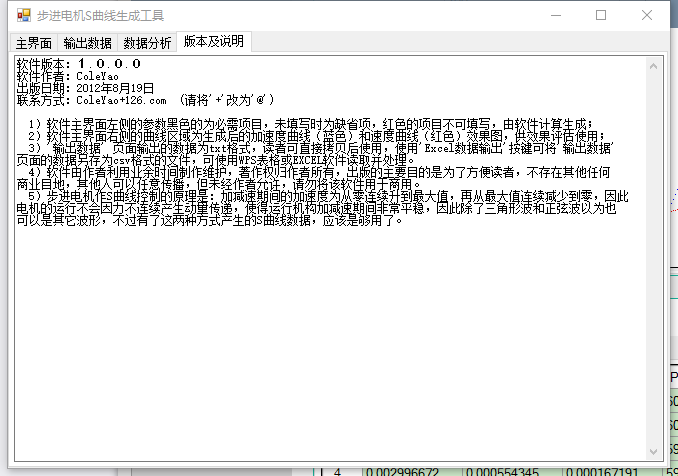Viewport: 678px width, 476px height.
Task: Click the date 2012年8月19日 text
Action: (115, 88)
